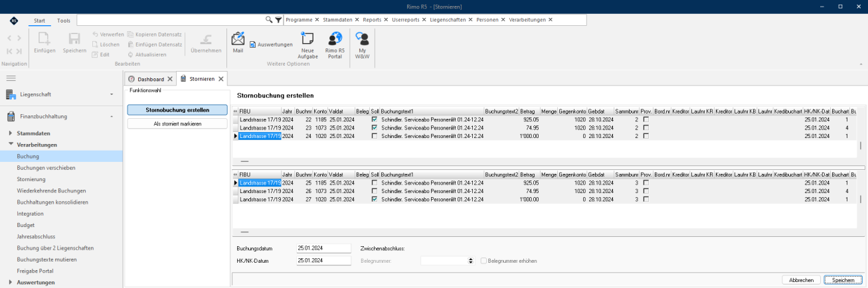Viewport: 868px width, 288px height.
Task: Create a Neue Aufgabe from the ribbon
Action: [x=307, y=45]
